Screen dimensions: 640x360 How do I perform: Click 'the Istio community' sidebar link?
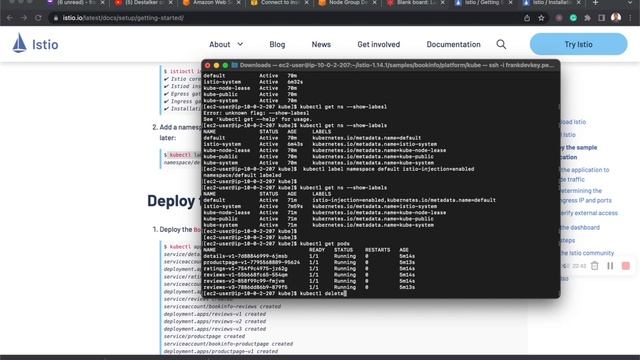point(587,253)
